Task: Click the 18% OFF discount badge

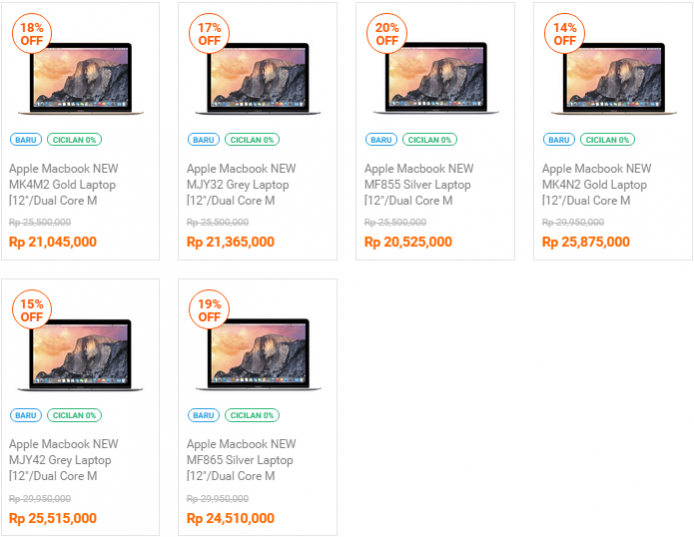Action: click(x=32, y=34)
